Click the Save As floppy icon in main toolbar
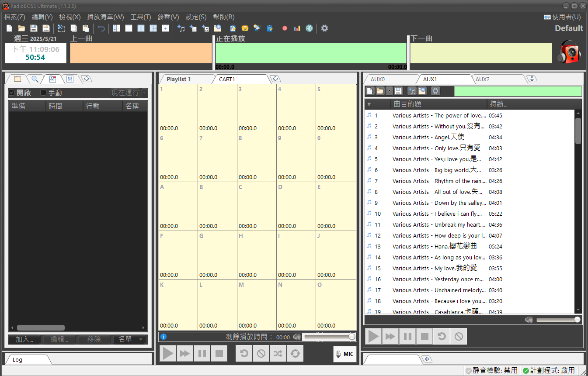Screen dimensions: 588x376 point(46,28)
